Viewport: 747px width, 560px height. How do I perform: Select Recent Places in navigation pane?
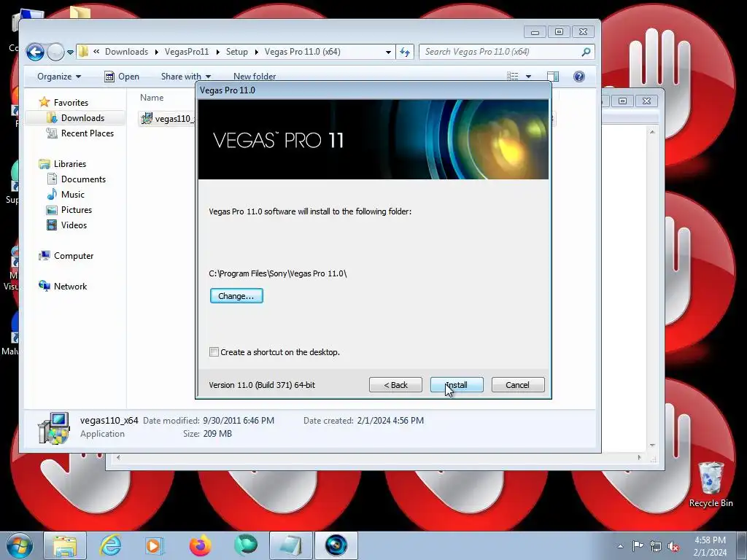point(88,133)
